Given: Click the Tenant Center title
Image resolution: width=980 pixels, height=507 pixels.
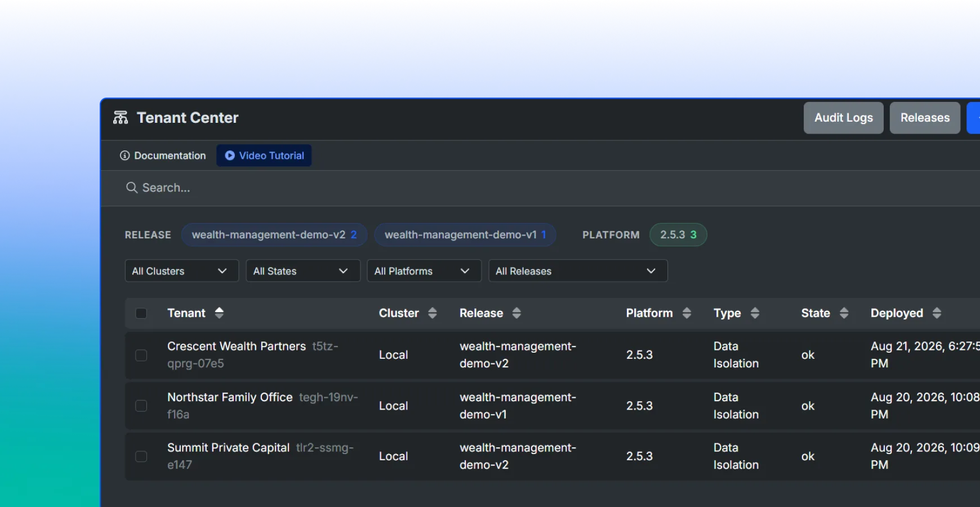Looking at the screenshot, I should pyautogui.click(x=188, y=118).
